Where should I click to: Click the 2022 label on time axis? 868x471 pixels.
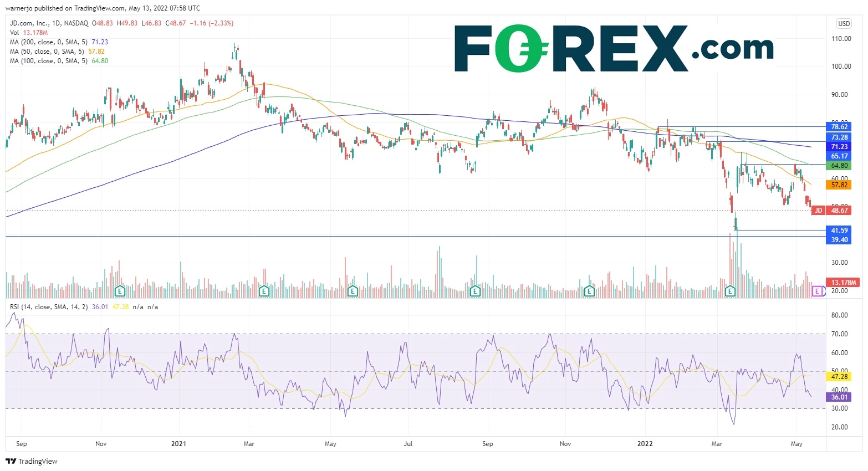(x=645, y=444)
